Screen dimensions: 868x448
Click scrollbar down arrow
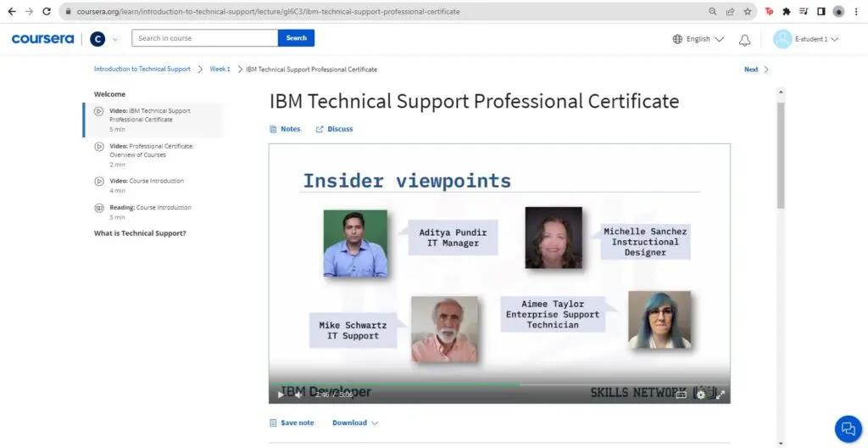pyautogui.click(x=781, y=443)
